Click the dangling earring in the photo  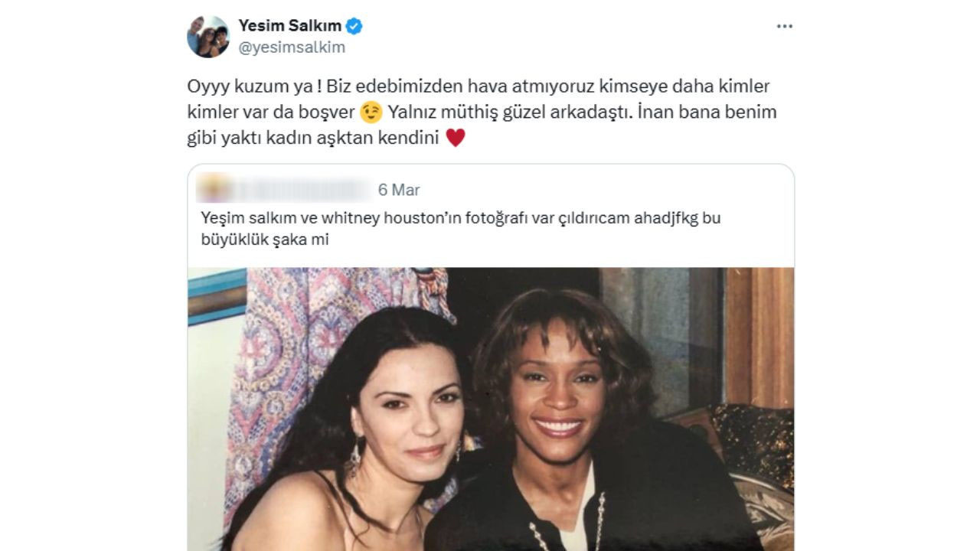[356, 457]
